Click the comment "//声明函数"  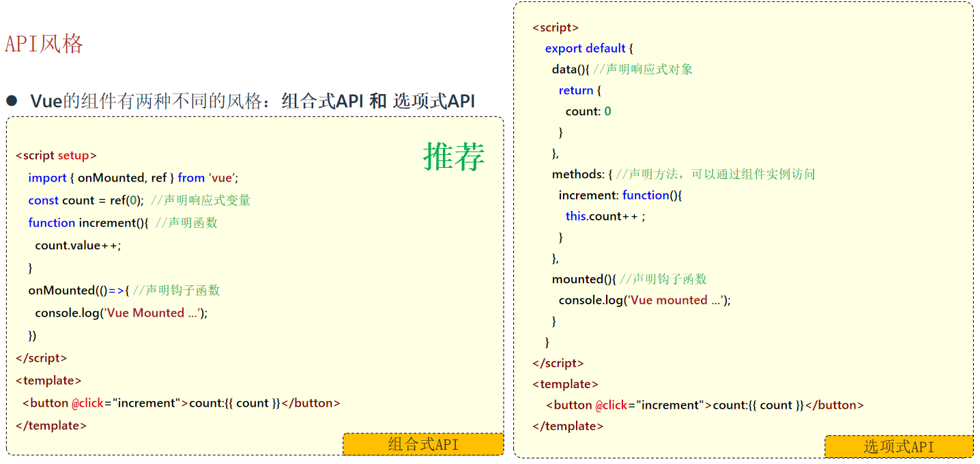coord(186,223)
